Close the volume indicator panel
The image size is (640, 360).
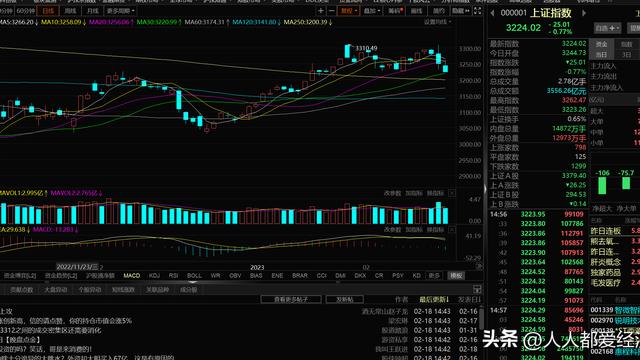tap(452, 193)
